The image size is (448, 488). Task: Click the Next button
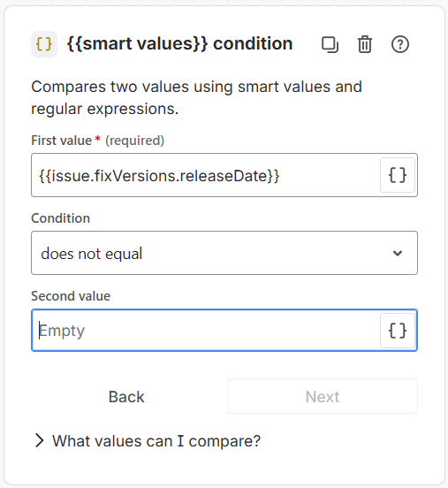(x=323, y=396)
